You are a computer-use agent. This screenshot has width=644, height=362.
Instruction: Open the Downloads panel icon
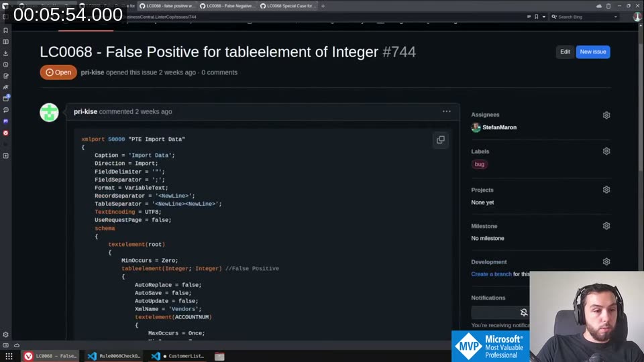[x=6, y=54]
